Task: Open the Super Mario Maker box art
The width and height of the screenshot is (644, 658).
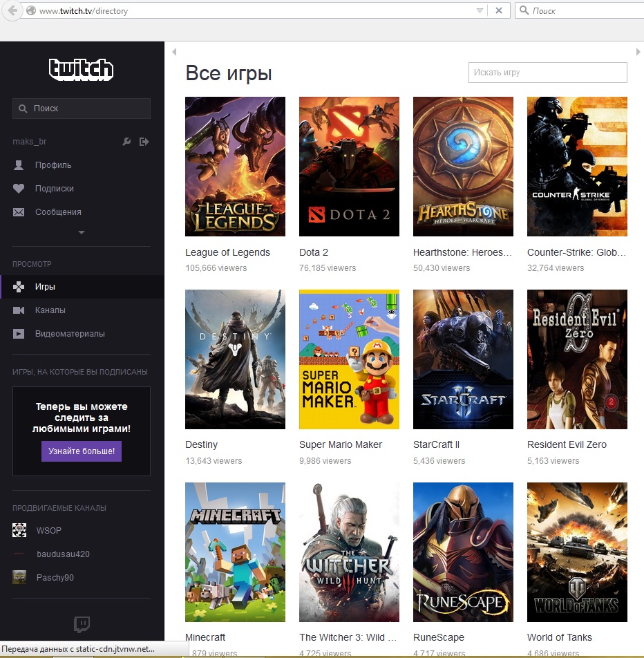Action: point(349,359)
